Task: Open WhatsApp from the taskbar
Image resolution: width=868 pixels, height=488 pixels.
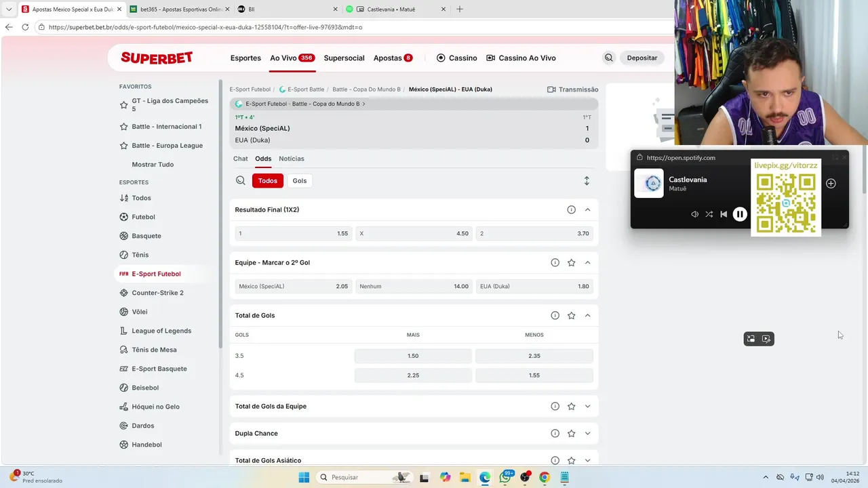Action: pos(505,477)
